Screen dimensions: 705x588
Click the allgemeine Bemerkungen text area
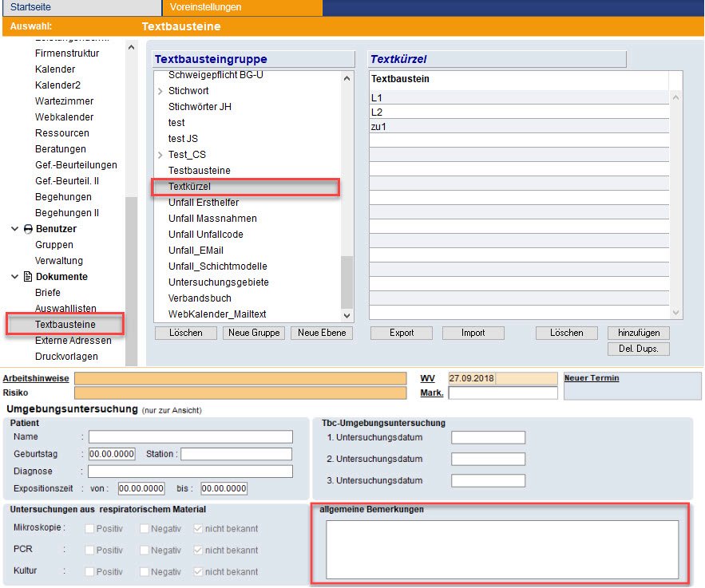coord(501,549)
